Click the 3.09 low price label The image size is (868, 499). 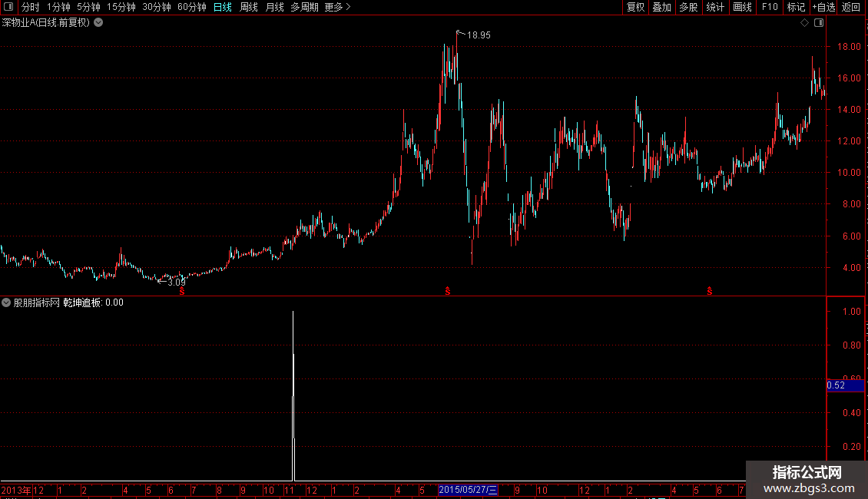point(177,283)
